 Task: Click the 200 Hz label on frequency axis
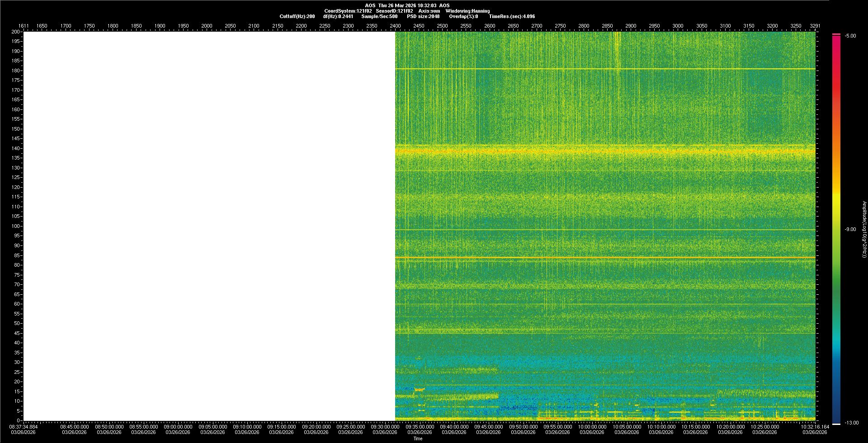(15, 32)
